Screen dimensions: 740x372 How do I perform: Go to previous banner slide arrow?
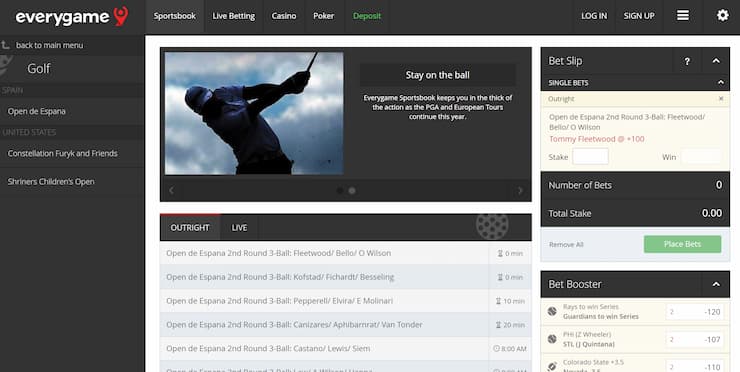[171, 190]
